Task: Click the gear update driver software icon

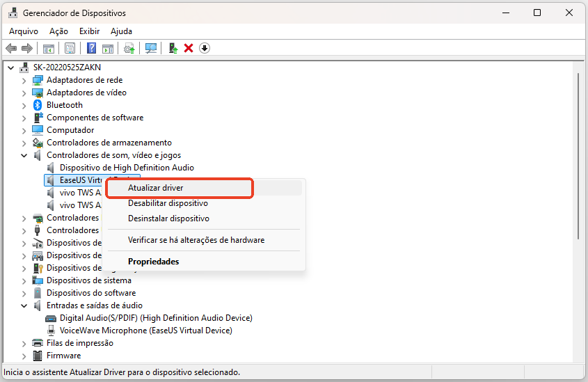Action: 129,48
